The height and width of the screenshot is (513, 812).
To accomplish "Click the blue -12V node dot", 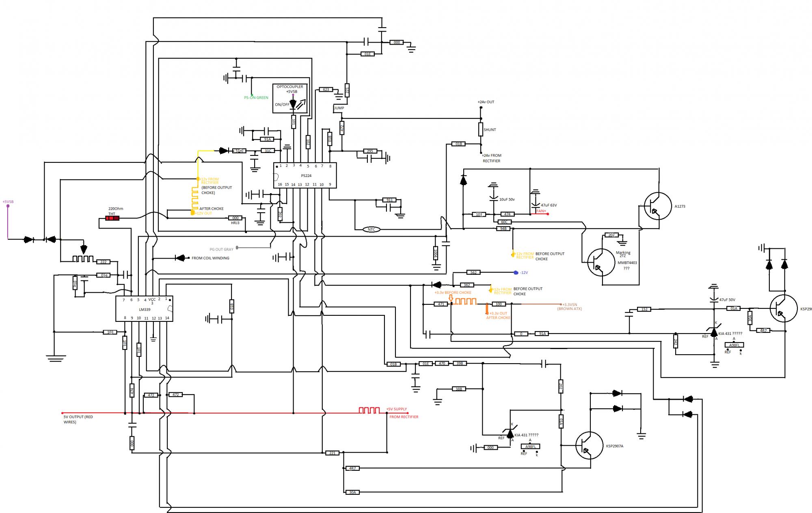I will pos(516,272).
